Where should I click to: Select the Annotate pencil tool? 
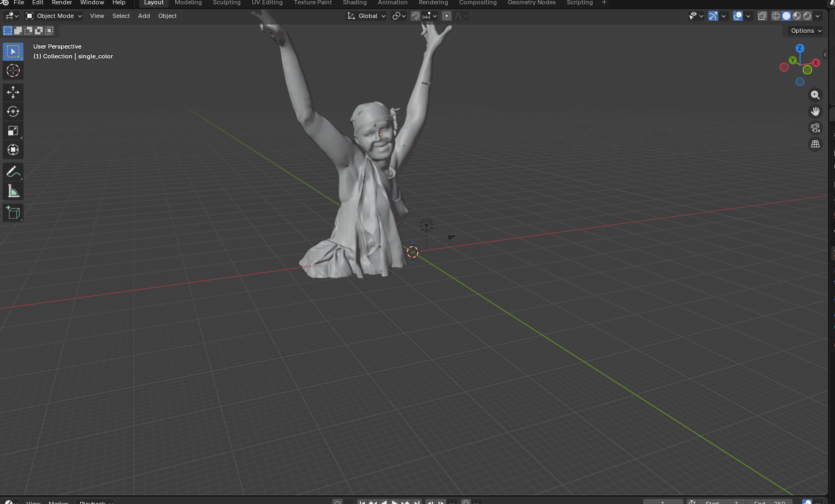tap(13, 172)
